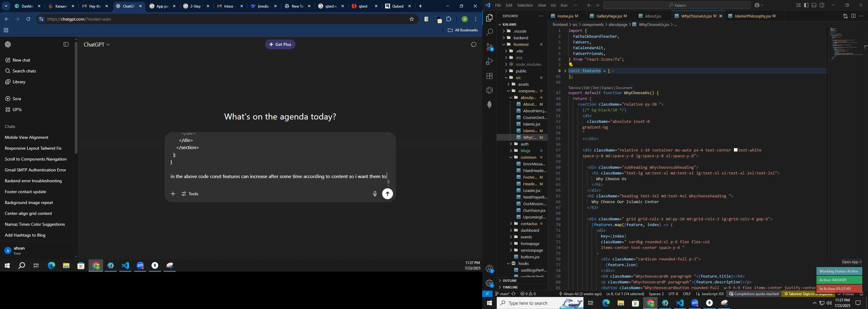Image resolution: width=868 pixels, height=309 pixels.
Task: Click temporary chat icon in ChatGPT
Action: [473, 45]
